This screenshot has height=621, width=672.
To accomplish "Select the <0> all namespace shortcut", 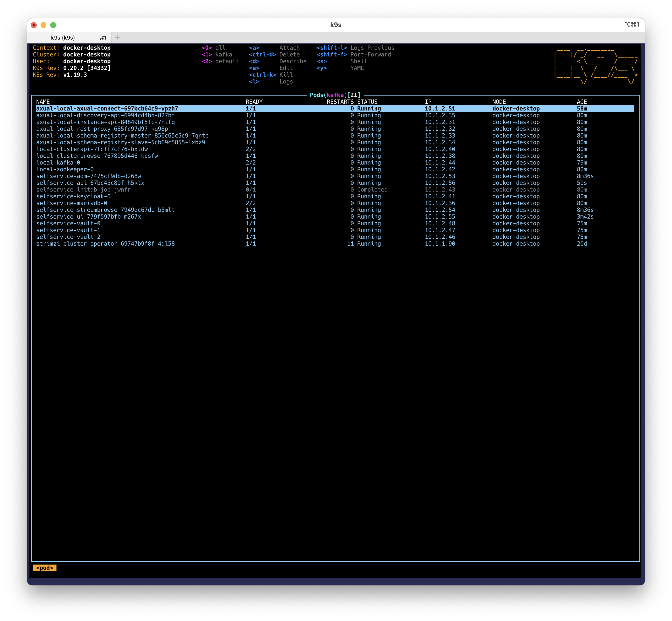I will coord(213,48).
